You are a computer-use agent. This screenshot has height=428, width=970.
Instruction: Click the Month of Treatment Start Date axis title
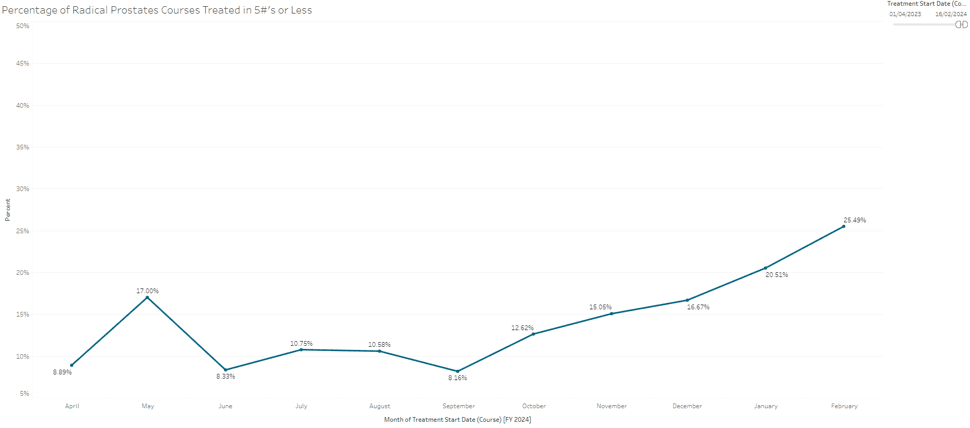pyautogui.click(x=457, y=420)
